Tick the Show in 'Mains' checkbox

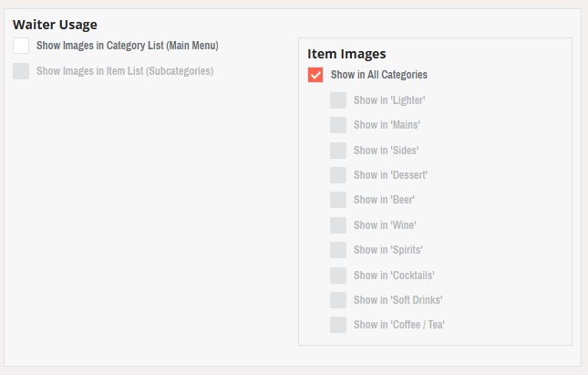[x=338, y=125]
